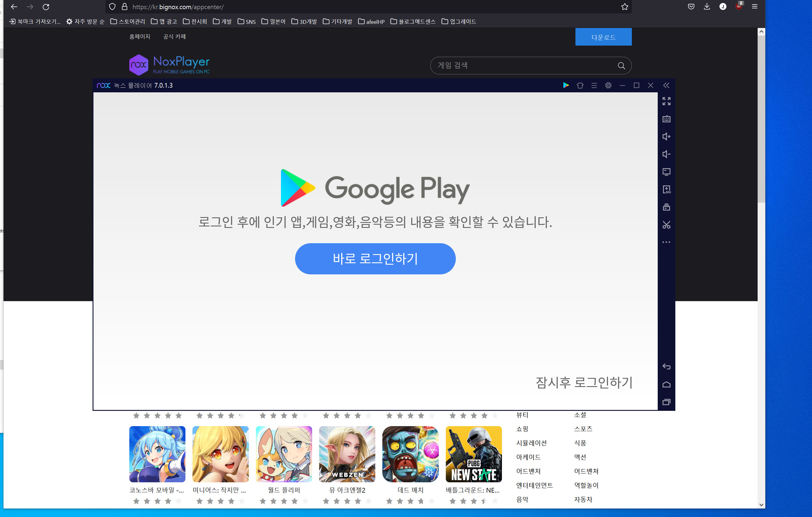
Task: Open the 공식 카페 nav link
Action: pos(174,36)
